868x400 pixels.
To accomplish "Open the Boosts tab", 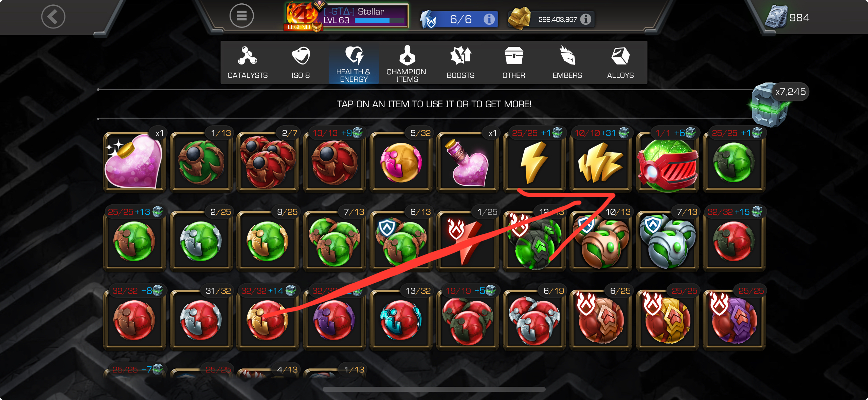I will [x=460, y=63].
